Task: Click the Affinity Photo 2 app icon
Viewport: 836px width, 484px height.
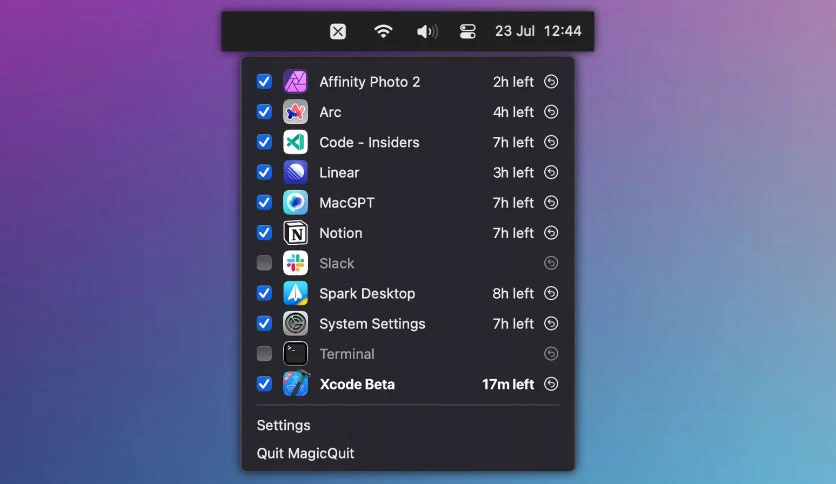Action: tap(295, 82)
